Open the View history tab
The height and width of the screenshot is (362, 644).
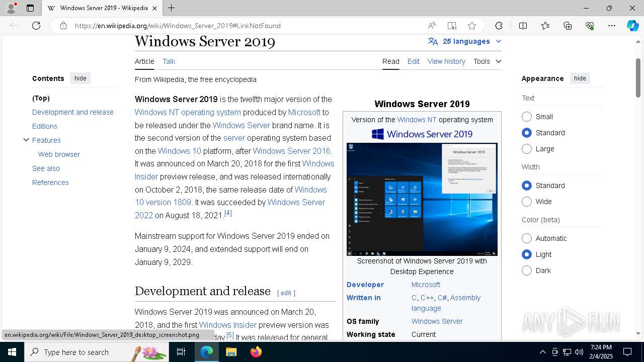click(x=446, y=61)
